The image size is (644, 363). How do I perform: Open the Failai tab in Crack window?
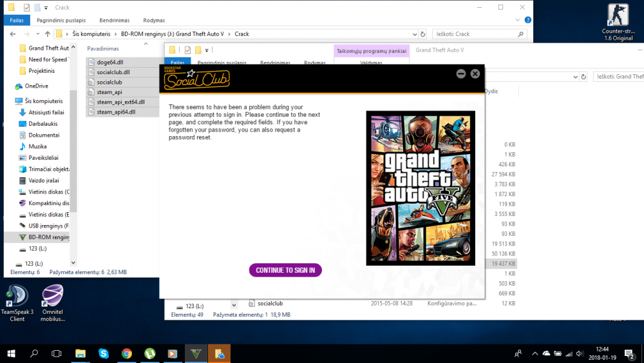tap(17, 20)
